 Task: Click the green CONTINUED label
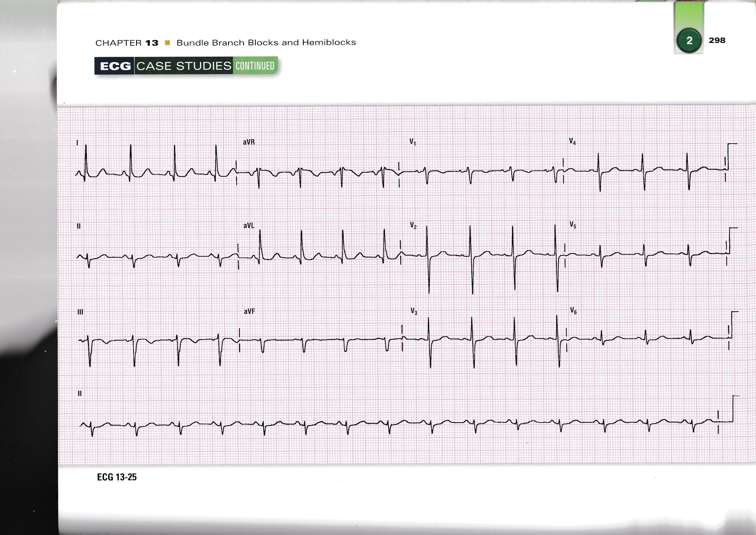pos(255,66)
